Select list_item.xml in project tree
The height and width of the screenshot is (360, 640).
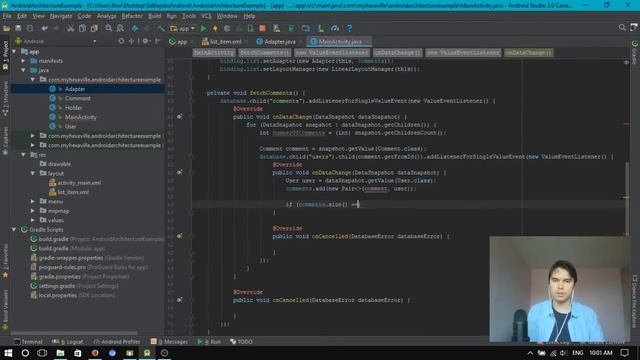73,192
